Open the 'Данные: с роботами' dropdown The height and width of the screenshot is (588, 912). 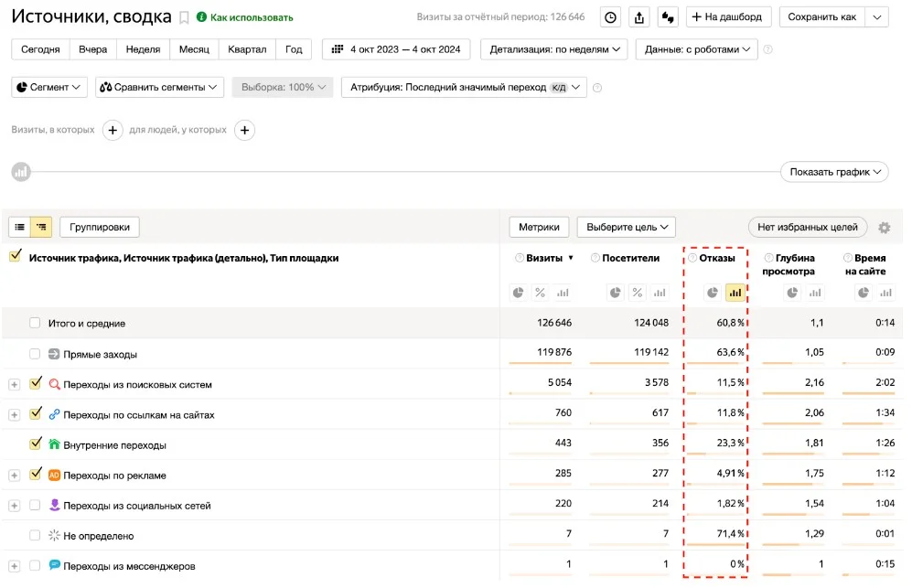697,49
